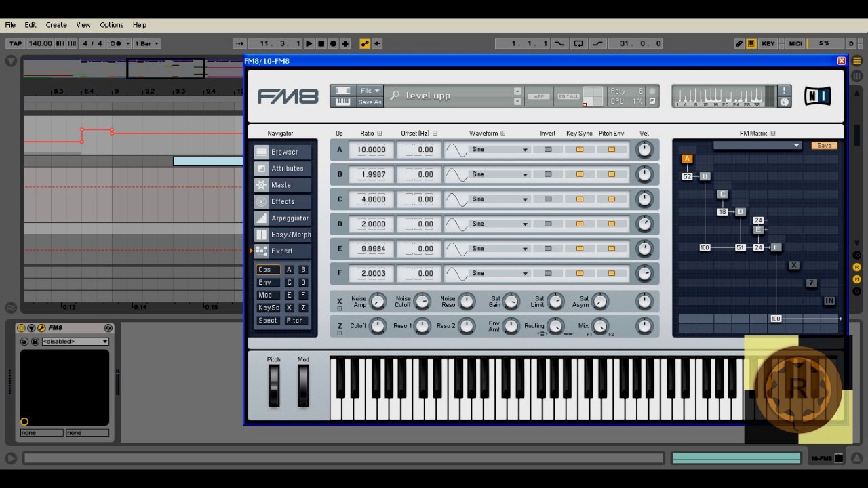Click the Noise Amp knob
Screen dimensions: 868x488
378,302
